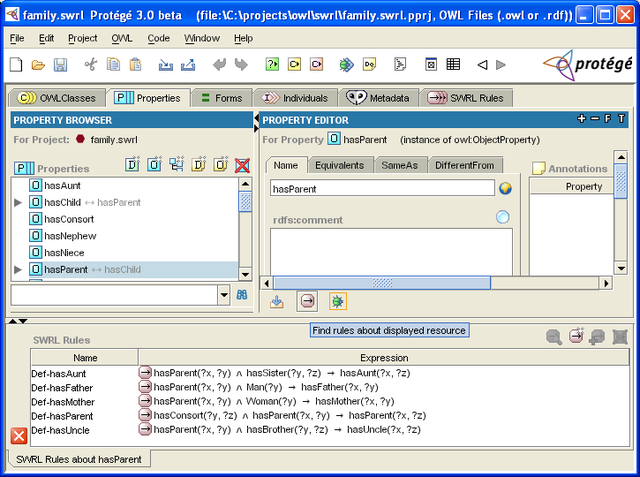The image size is (640, 477).
Task: Navigate forward with the right triangle toolbar icon
Action: (x=501, y=64)
